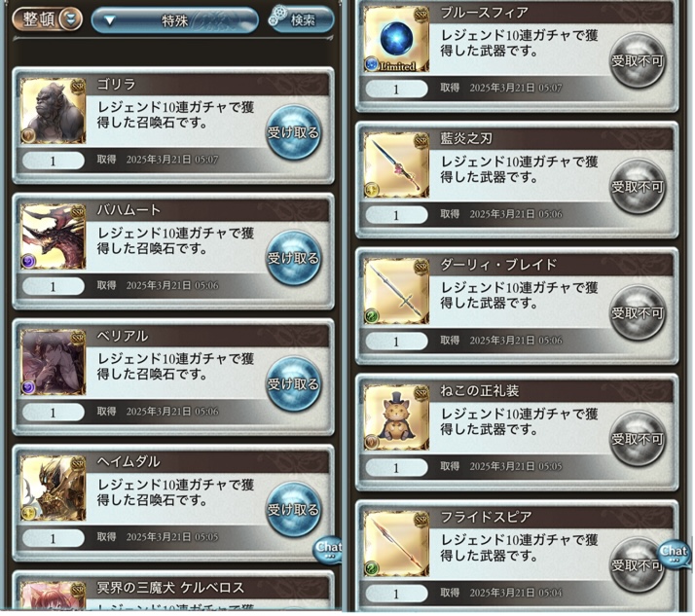Viewport: 695px width, 616px height.
Task: Claim ベリアル with 受け取る button
Action: pyautogui.click(x=293, y=383)
